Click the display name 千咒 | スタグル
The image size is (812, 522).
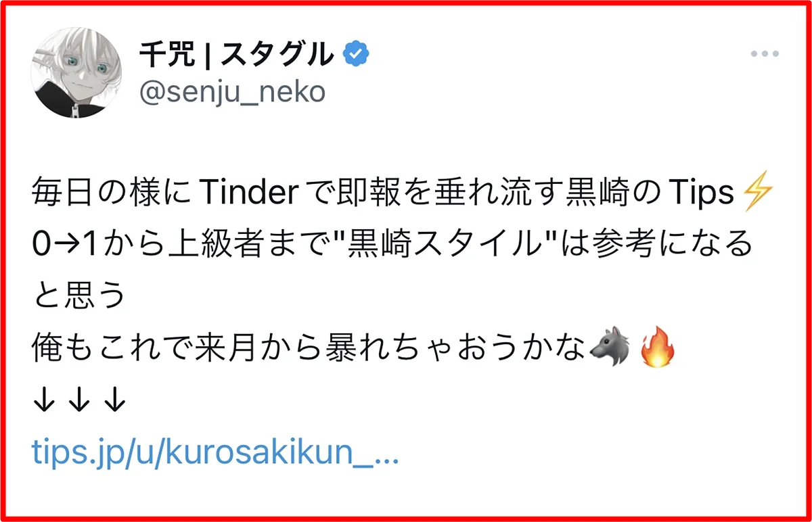tap(237, 55)
